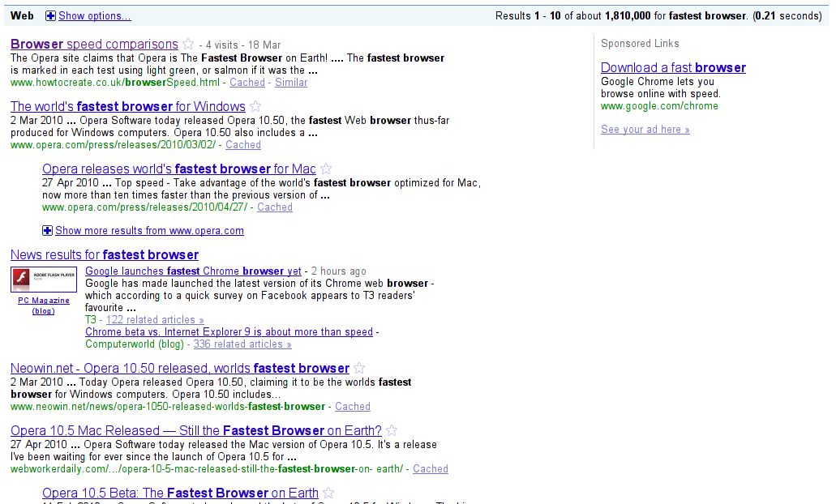
Task: Open Google launches fastest Chrome browser yet
Action: coord(193,271)
